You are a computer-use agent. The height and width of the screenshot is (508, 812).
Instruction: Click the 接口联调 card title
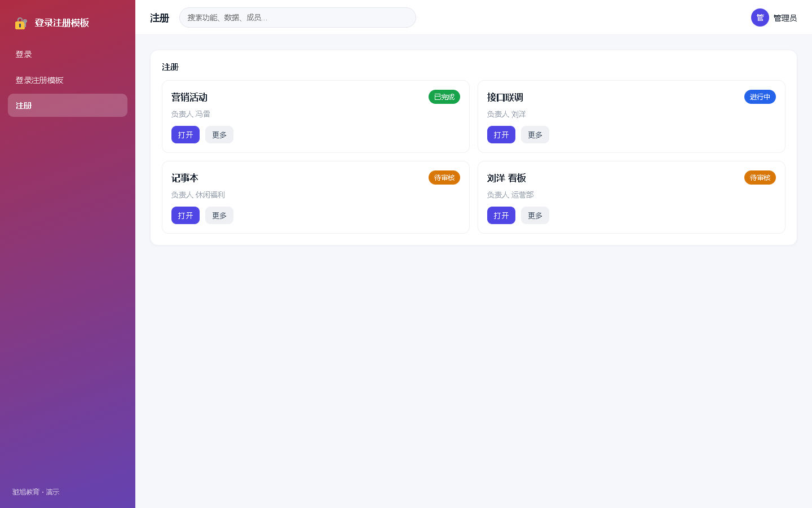coord(505,97)
